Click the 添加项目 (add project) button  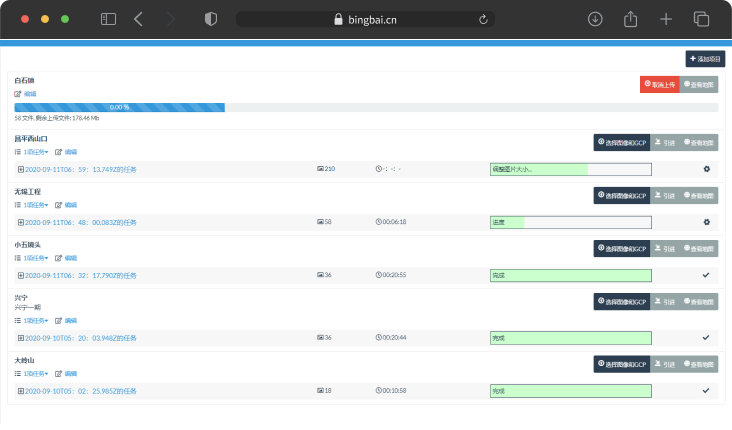[705, 59]
